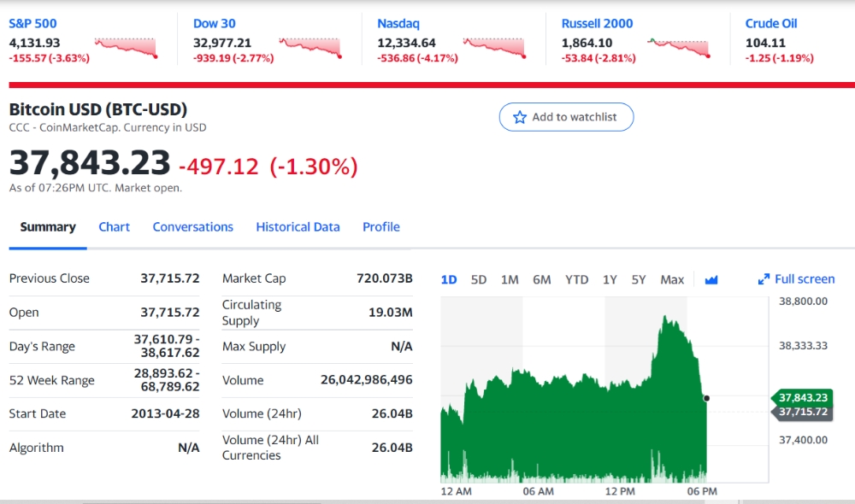Screen dimensions: 855x504
Task: Switch chart range to 5Y
Action: [x=639, y=279]
